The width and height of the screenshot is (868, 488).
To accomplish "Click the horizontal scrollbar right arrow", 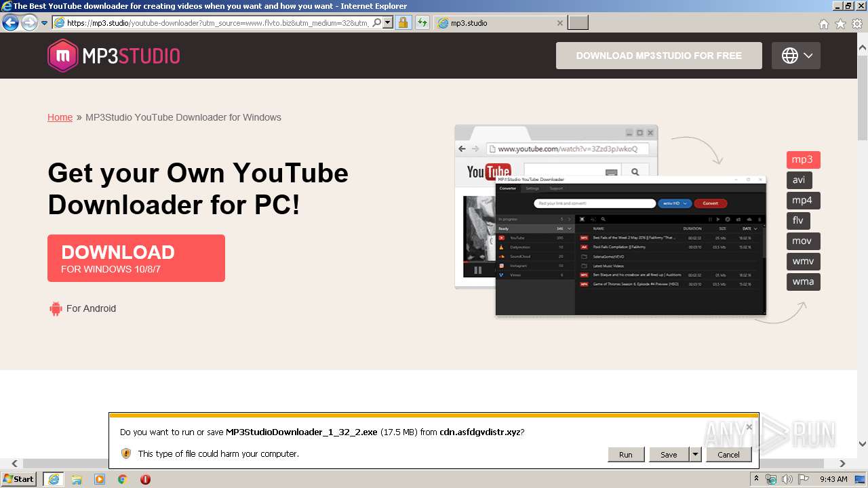I will (842, 464).
